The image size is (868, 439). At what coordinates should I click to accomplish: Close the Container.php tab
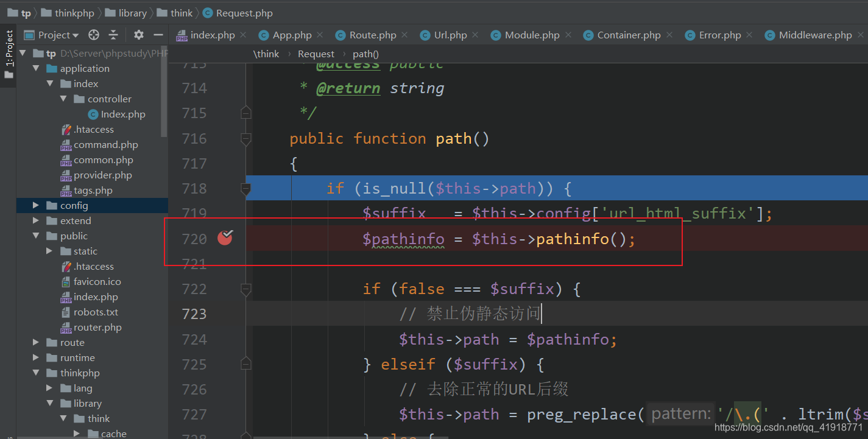click(669, 35)
